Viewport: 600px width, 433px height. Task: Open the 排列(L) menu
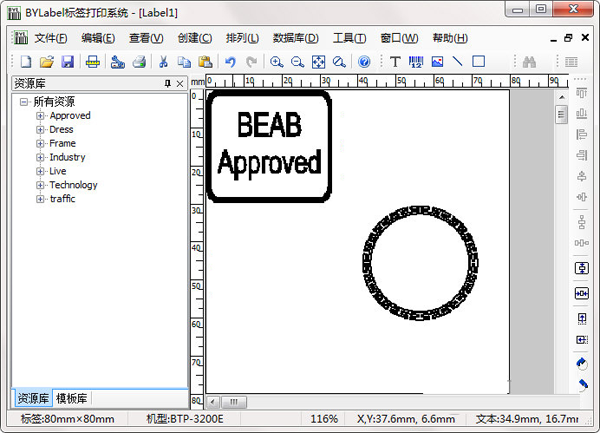242,38
